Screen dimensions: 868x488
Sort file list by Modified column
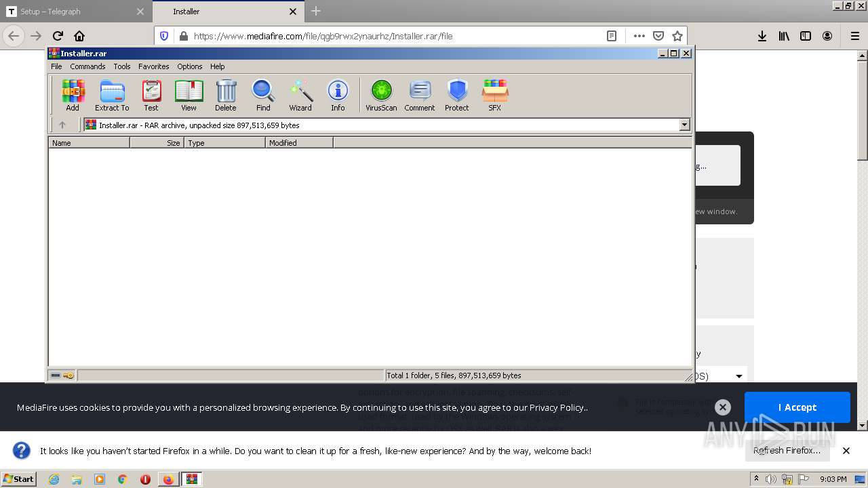[299, 142]
